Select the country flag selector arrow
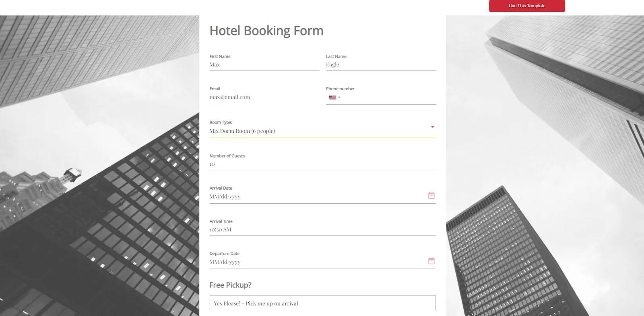Image resolution: width=644 pixels, height=316 pixels. click(x=339, y=97)
